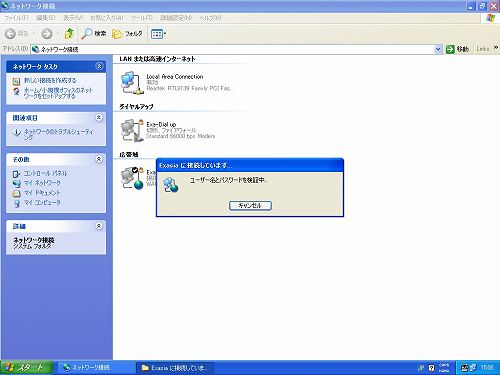
Task: Open the Search (検索) toolbar button
Action: click(x=94, y=33)
